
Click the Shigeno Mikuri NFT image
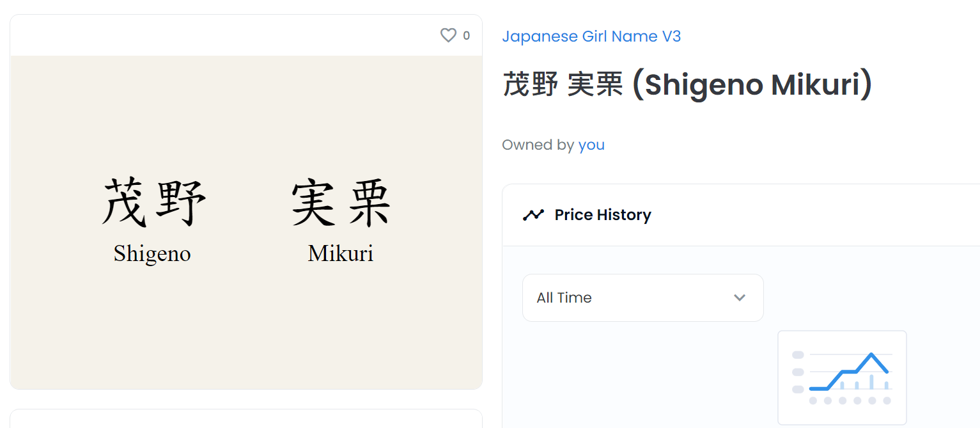(x=246, y=222)
